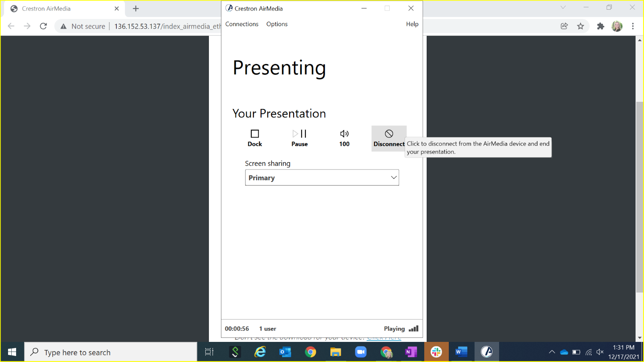
Task: Click the Not secure warning indicator
Action: pyautogui.click(x=83, y=26)
